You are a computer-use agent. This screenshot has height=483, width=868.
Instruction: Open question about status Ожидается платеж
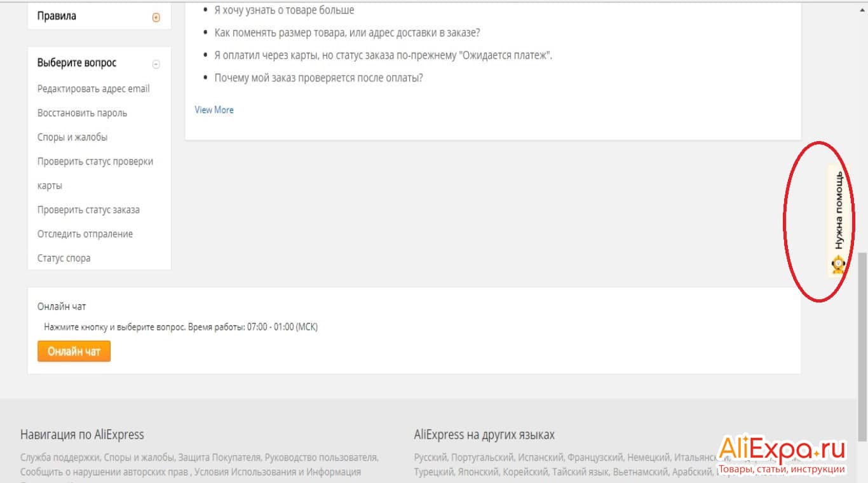click(383, 55)
